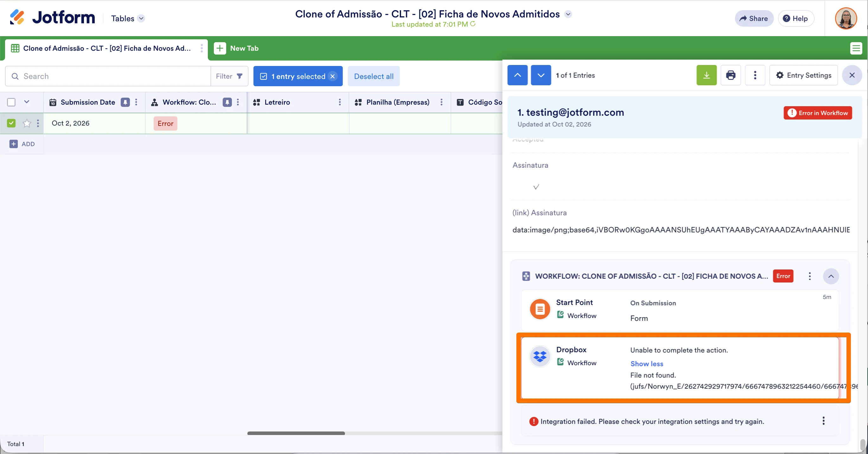Click the Error status badge in table row
Screen dimensions: 868x454
coord(165,123)
